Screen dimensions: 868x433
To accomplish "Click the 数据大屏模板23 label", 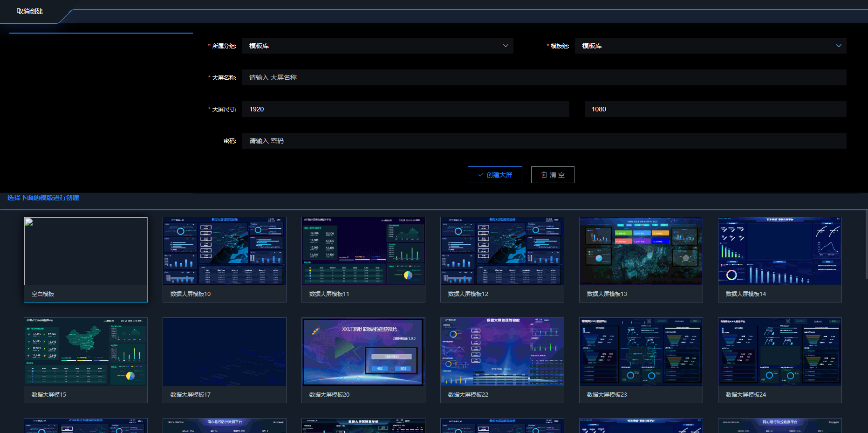I will click(607, 395).
